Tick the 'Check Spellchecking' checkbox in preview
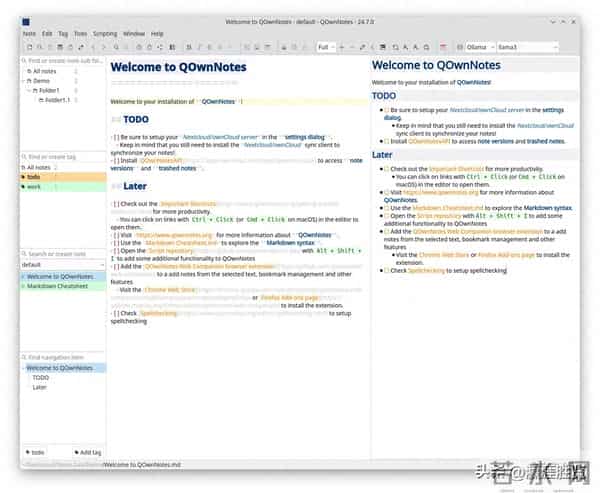600x493 pixels. click(387, 270)
